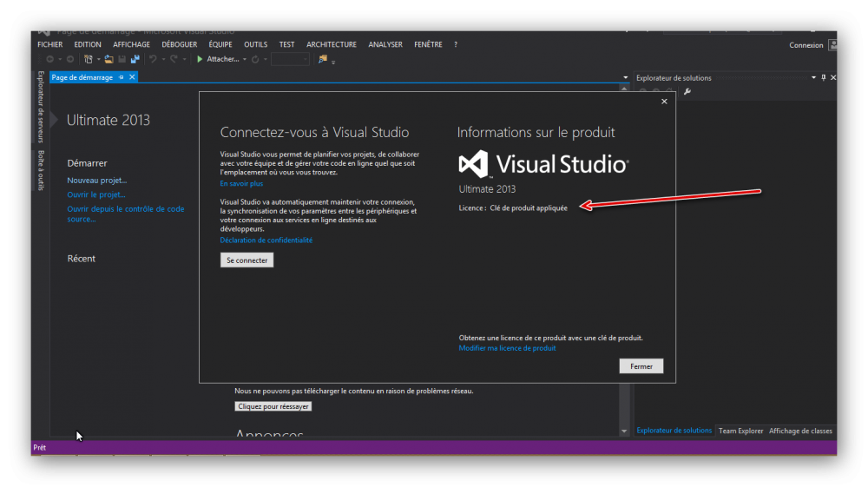
Task: Click the Navigate Backward toolbar icon
Action: [49, 59]
